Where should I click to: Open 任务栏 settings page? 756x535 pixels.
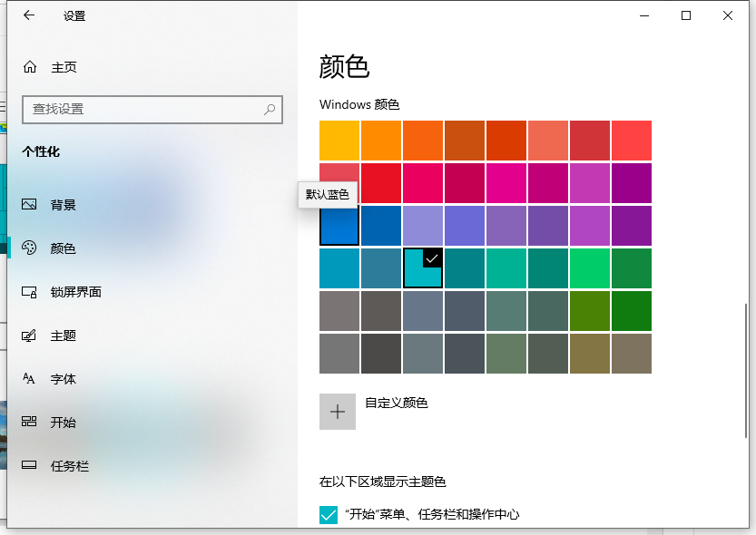[71, 466]
